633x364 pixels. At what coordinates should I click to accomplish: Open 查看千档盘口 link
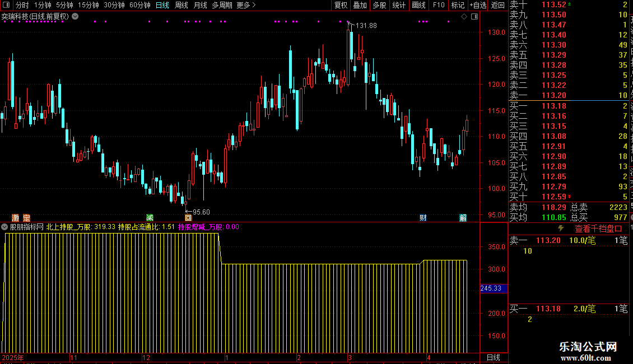tap(598, 229)
